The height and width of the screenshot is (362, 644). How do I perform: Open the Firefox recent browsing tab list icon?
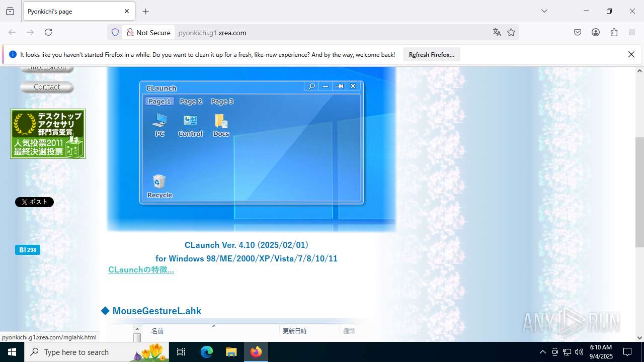pos(10,11)
